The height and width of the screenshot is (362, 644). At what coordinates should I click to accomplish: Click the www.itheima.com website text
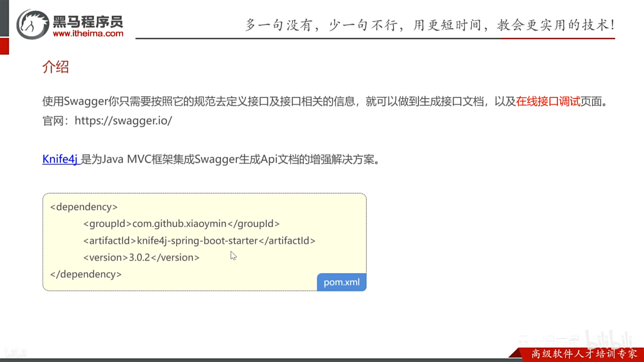click(88, 33)
